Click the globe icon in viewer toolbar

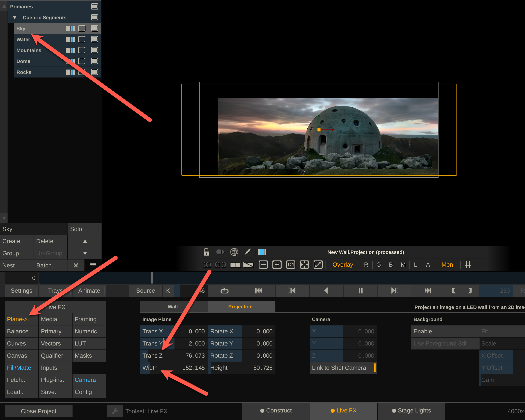[x=234, y=252]
